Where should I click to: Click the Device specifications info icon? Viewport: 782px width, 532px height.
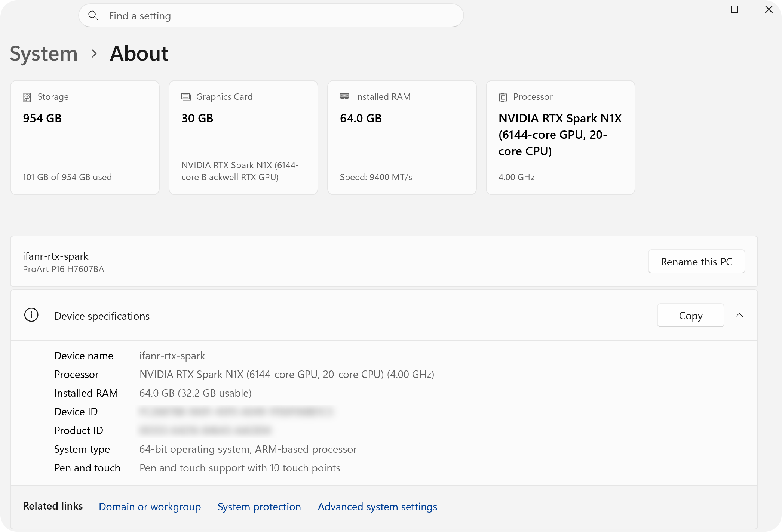point(31,315)
